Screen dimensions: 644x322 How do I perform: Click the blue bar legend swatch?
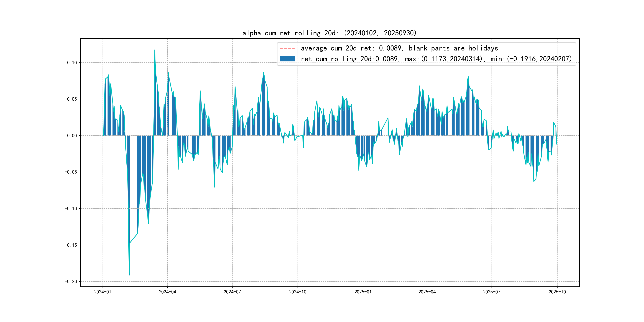[x=287, y=59]
